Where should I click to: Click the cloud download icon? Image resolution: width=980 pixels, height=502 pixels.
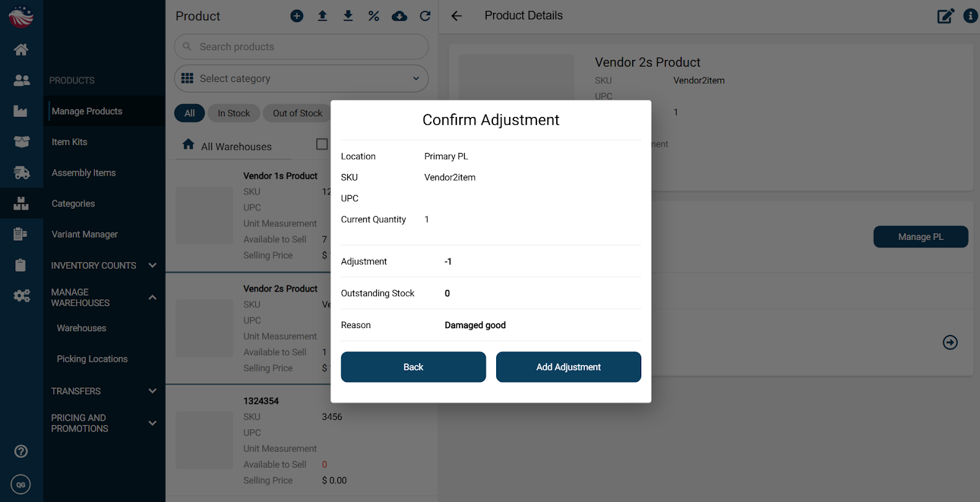[x=399, y=16]
